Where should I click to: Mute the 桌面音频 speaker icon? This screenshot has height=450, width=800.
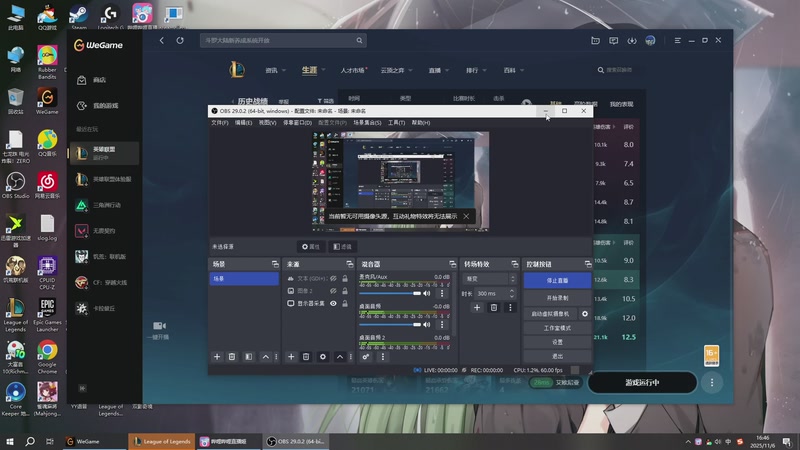(x=427, y=324)
